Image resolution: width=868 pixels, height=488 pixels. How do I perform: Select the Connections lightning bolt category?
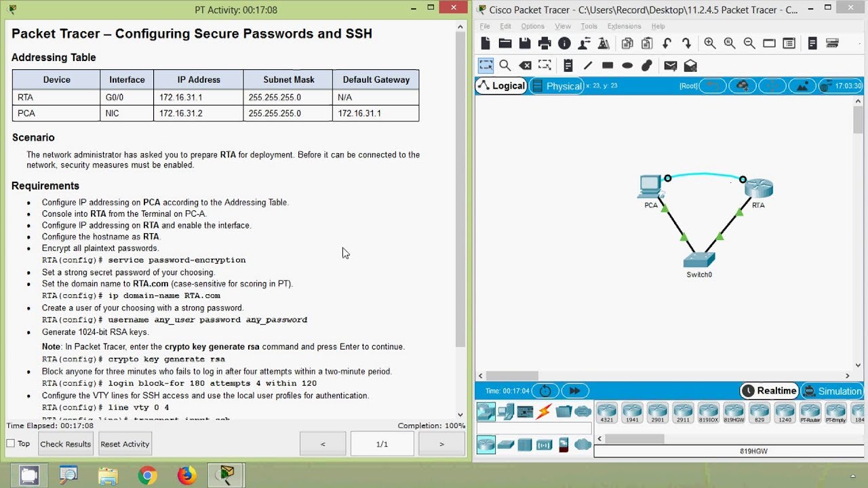point(545,411)
